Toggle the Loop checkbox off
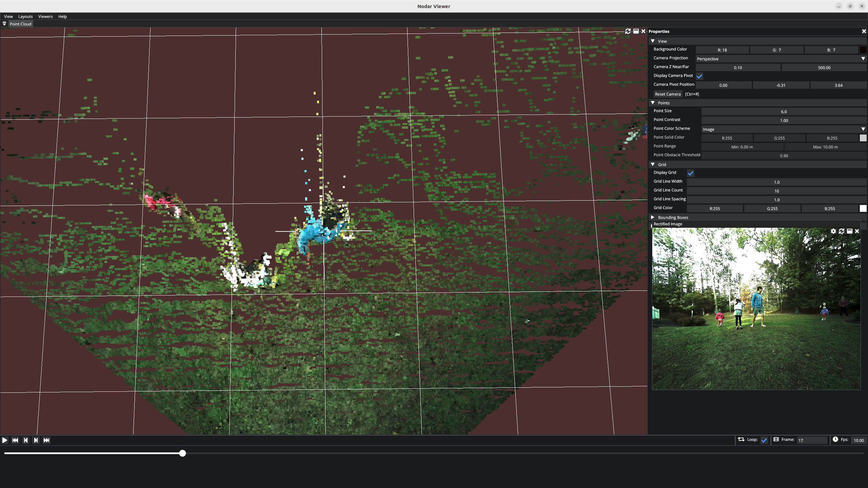The width and height of the screenshot is (868, 488). (764, 440)
